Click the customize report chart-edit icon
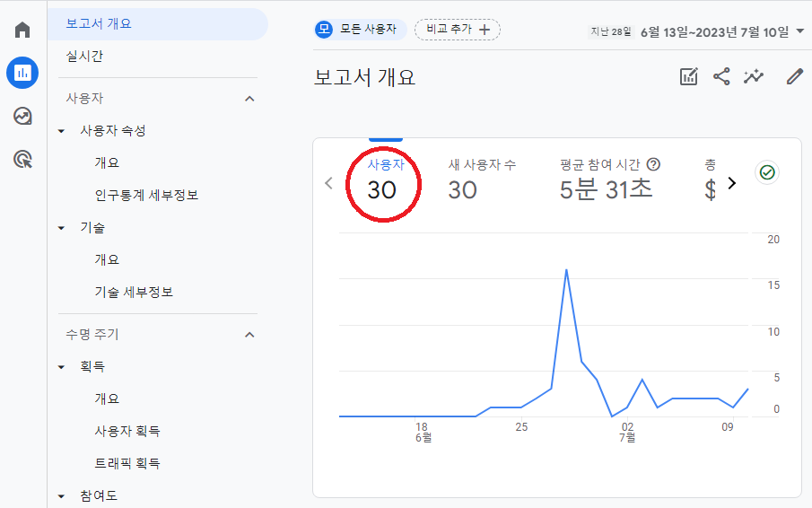Viewport: 812px width, 508px height. coord(689,76)
